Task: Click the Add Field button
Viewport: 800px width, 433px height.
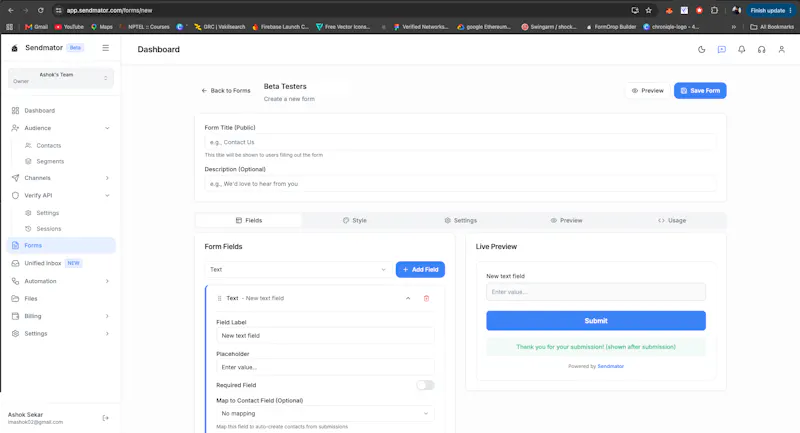Action: pyautogui.click(x=420, y=269)
